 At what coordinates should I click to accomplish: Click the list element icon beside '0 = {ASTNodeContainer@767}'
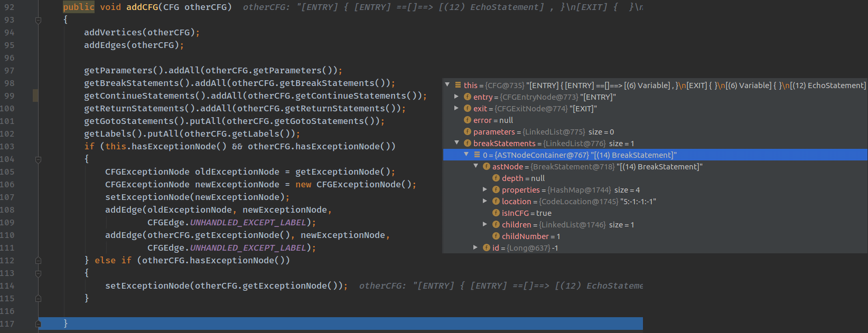(477, 155)
